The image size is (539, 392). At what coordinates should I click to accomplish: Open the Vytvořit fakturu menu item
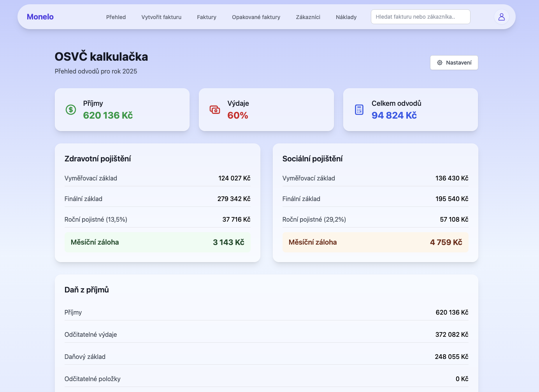161,17
